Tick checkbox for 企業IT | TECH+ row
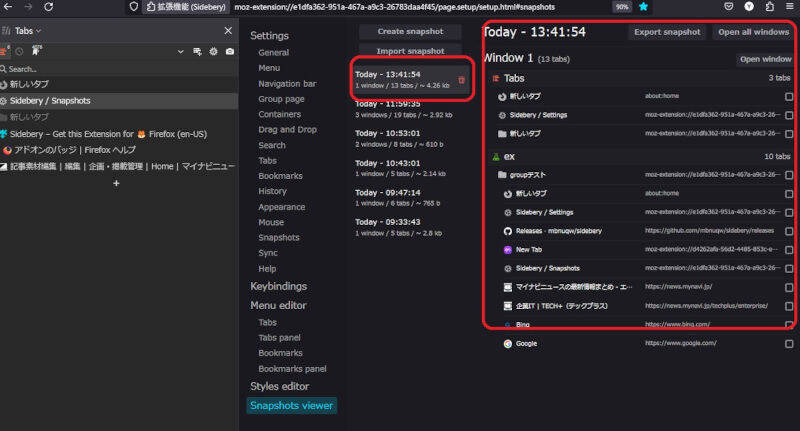This screenshot has width=800, height=431. click(x=789, y=307)
